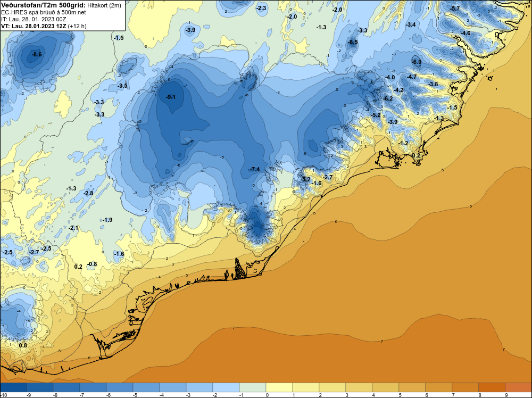
Task: Select the -7.4 temperature value
Action: point(255,169)
